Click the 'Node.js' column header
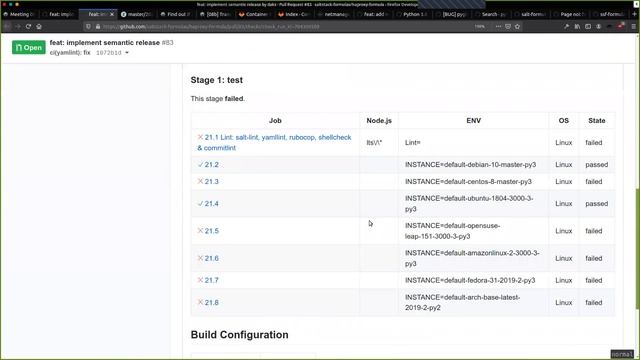The width and height of the screenshot is (640, 360). coord(379,120)
